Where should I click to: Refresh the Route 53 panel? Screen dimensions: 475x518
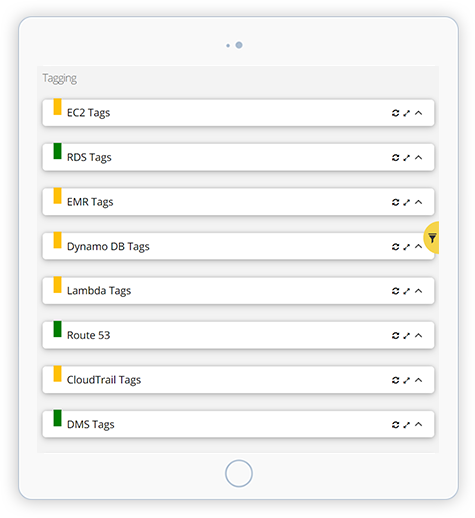(395, 336)
